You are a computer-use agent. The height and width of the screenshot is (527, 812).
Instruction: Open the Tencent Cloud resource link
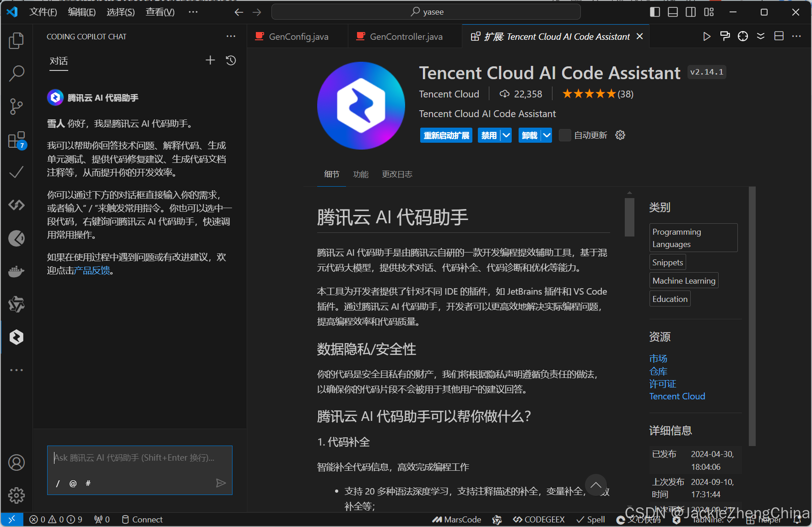point(677,396)
